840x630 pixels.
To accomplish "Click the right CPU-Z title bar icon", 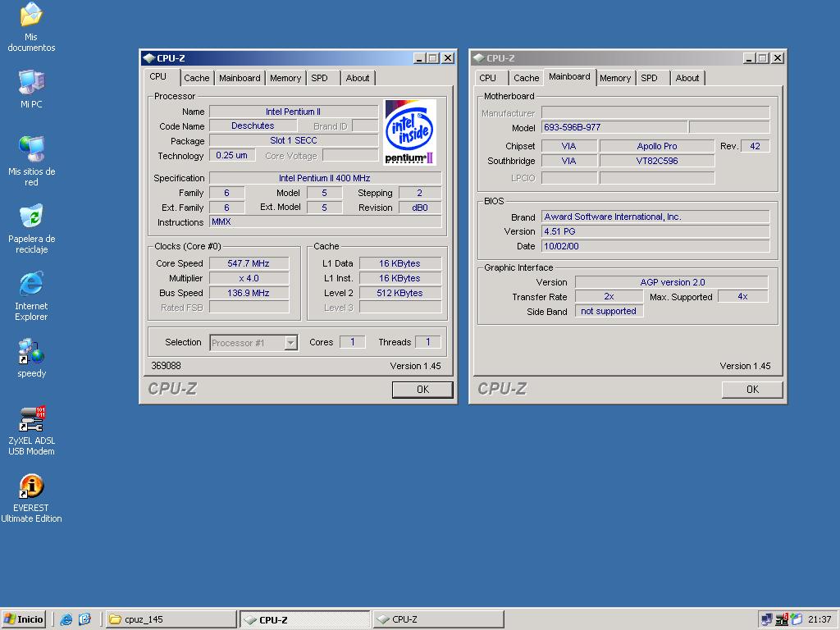I will tap(479, 58).
